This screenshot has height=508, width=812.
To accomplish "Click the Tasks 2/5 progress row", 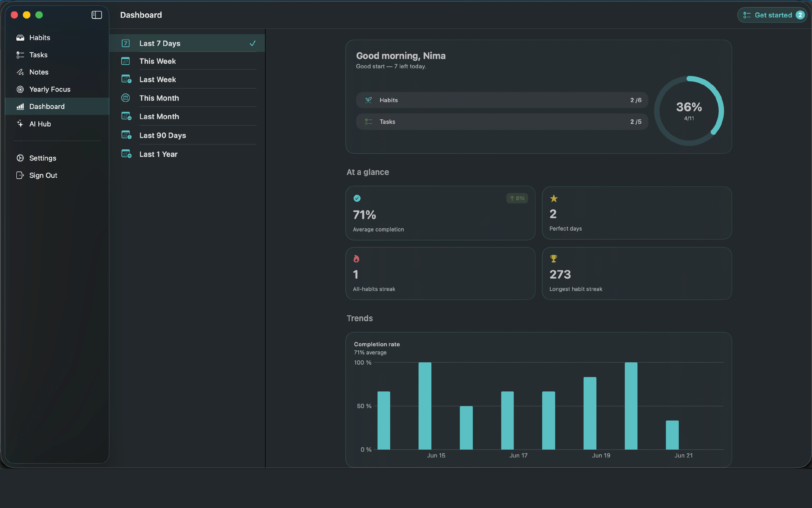I will pos(502,122).
